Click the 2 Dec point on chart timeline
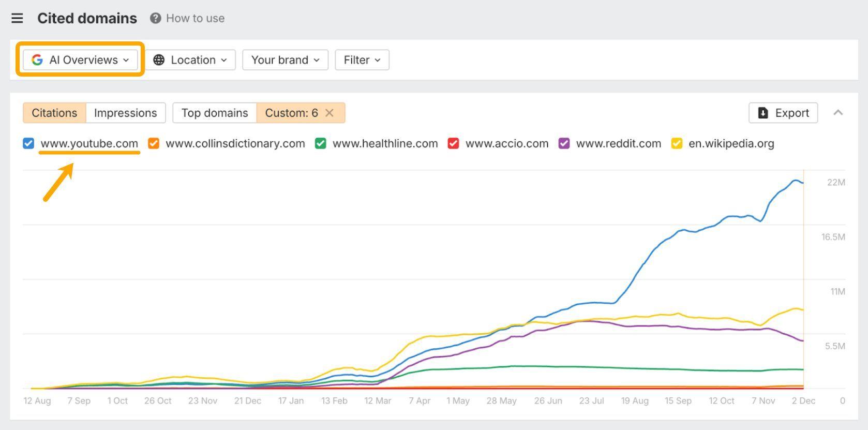The width and height of the screenshot is (868, 430). pyautogui.click(x=803, y=401)
